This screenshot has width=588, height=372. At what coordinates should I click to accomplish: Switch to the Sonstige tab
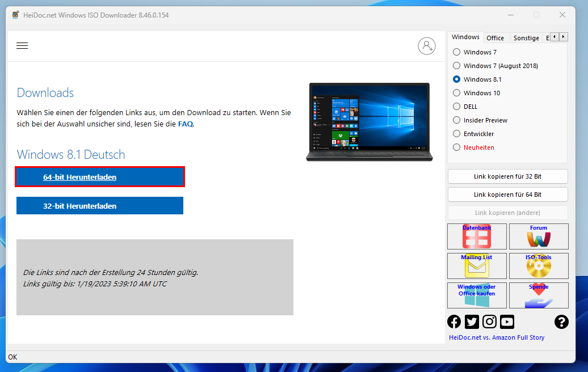coord(526,38)
